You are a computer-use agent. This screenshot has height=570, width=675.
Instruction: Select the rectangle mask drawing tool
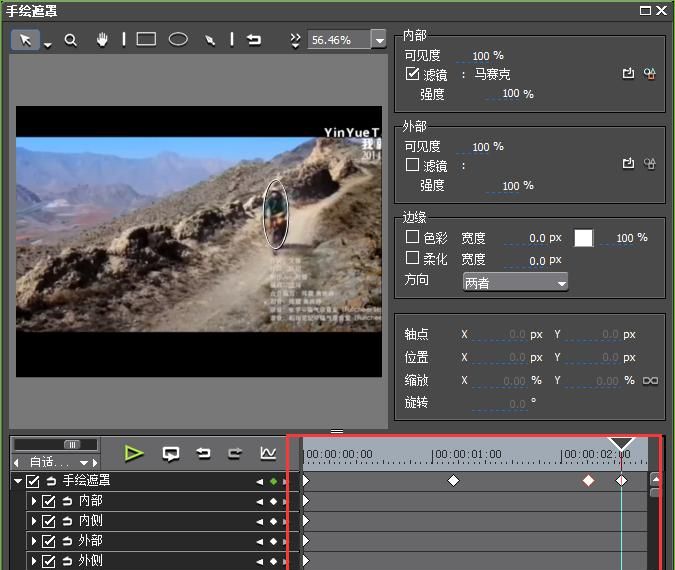146,40
